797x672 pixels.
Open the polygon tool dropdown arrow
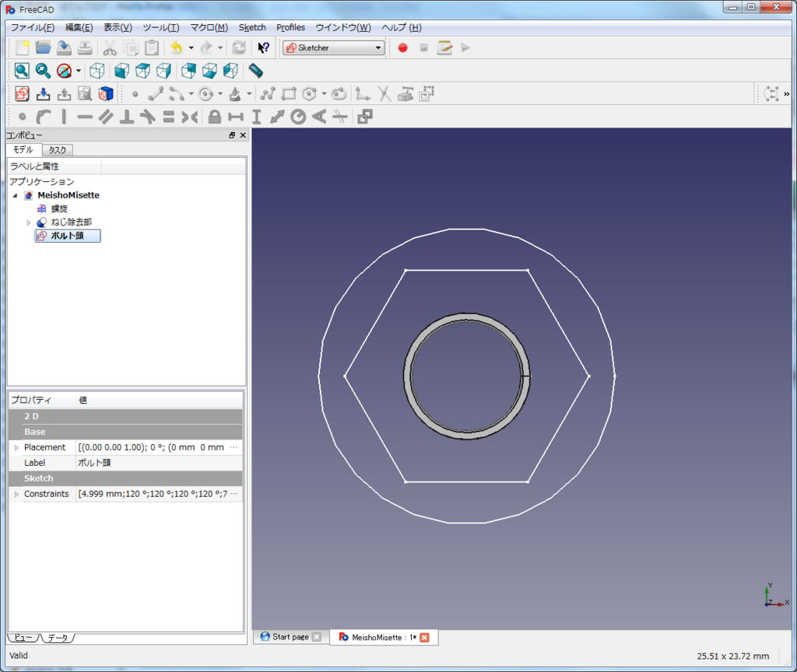point(324,94)
